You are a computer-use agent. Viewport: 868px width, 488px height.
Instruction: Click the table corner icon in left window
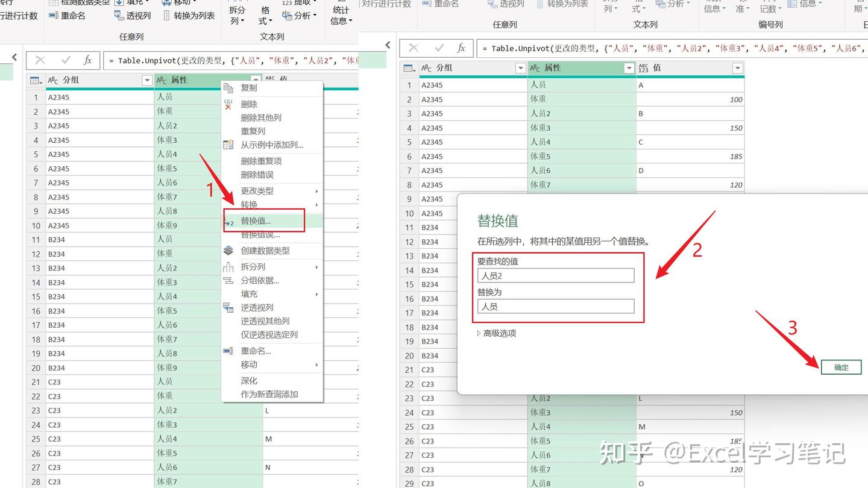pyautogui.click(x=36, y=80)
